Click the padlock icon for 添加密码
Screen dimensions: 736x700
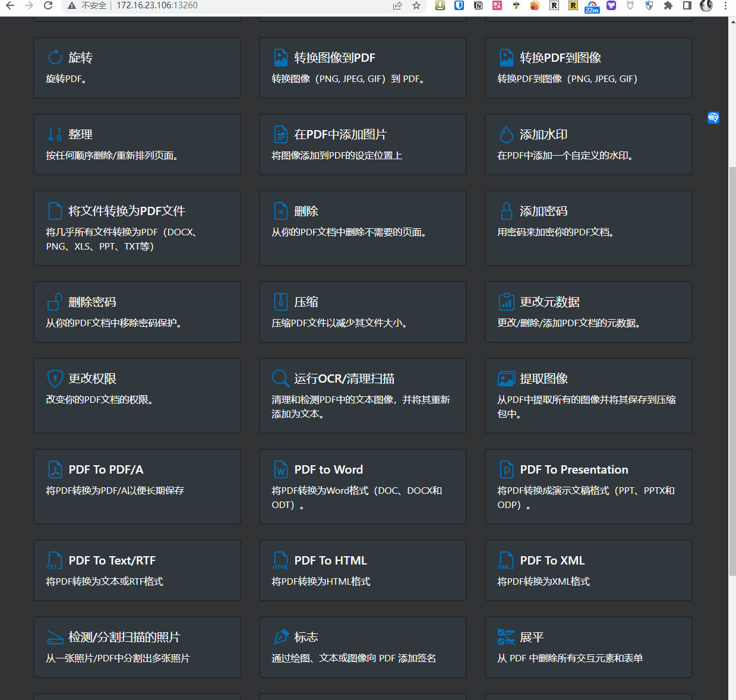[506, 211]
